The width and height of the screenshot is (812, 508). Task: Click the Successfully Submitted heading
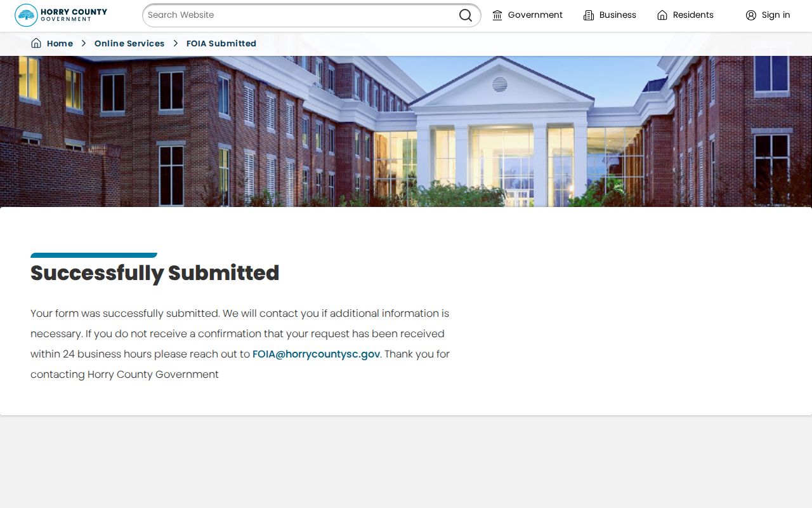pos(155,273)
